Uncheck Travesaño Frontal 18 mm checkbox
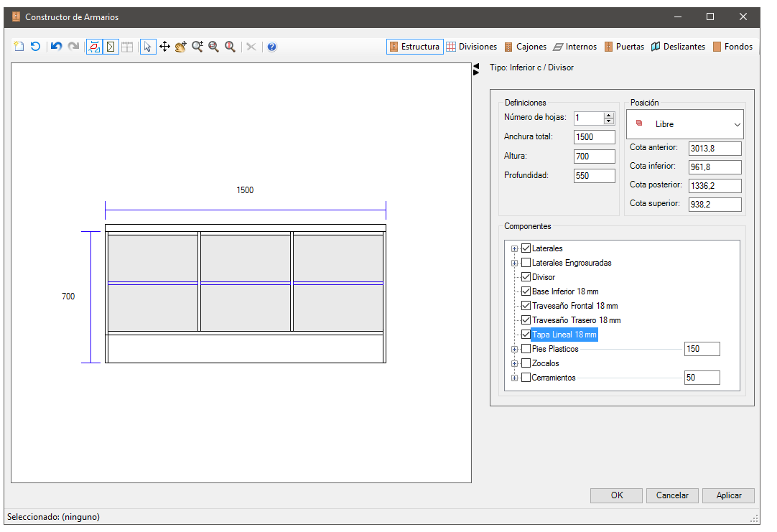This screenshot has height=532, width=777. (x=526, y=306)
